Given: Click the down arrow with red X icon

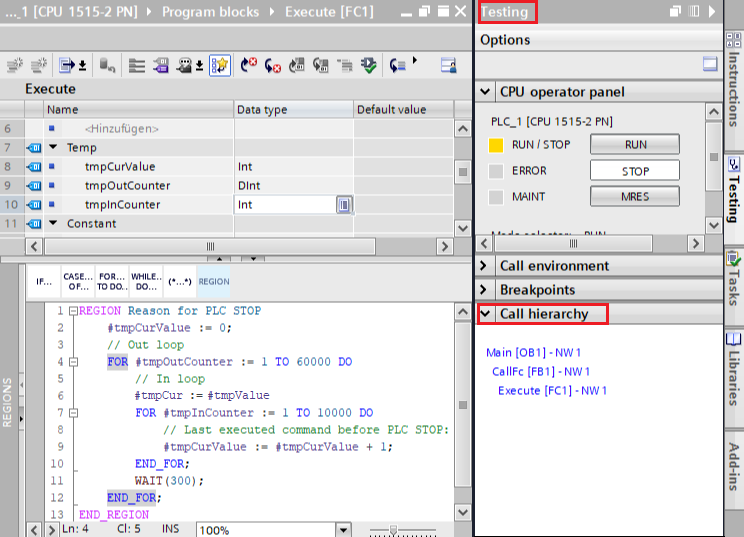Looking at the screenshot, I should [x=272, y=65].
